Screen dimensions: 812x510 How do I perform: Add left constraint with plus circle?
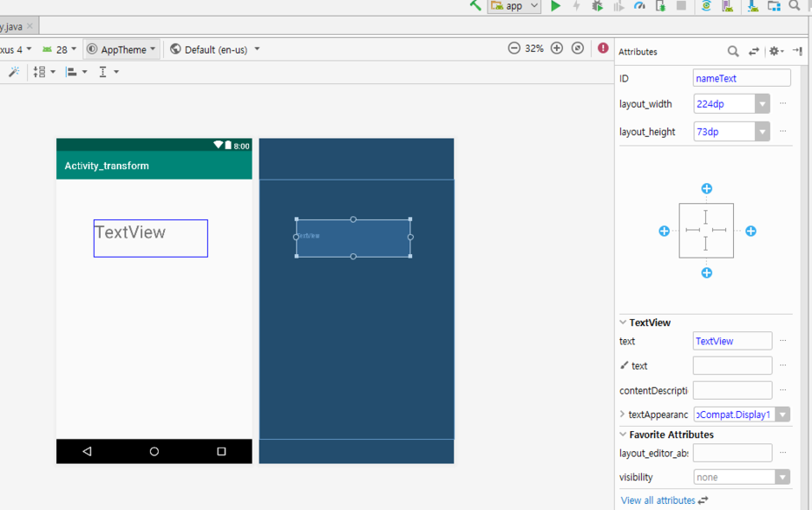tap(664, 231)
